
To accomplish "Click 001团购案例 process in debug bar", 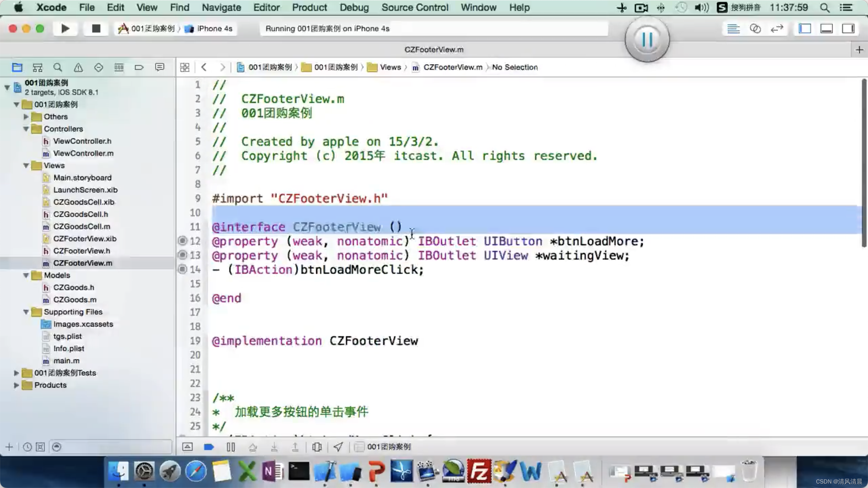I will coord(383,447).
